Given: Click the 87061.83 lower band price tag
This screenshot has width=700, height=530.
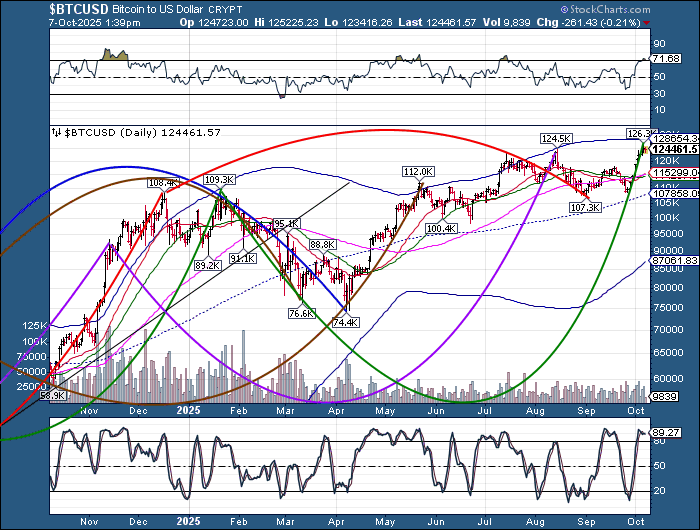Looking at the screenshot, I should click(x=672, y=259).
